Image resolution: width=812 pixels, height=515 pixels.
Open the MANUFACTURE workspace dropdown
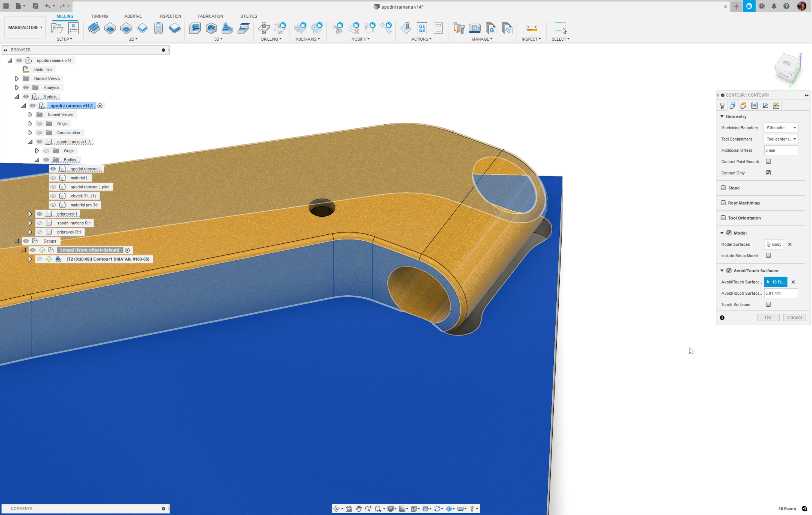[25, 28]
